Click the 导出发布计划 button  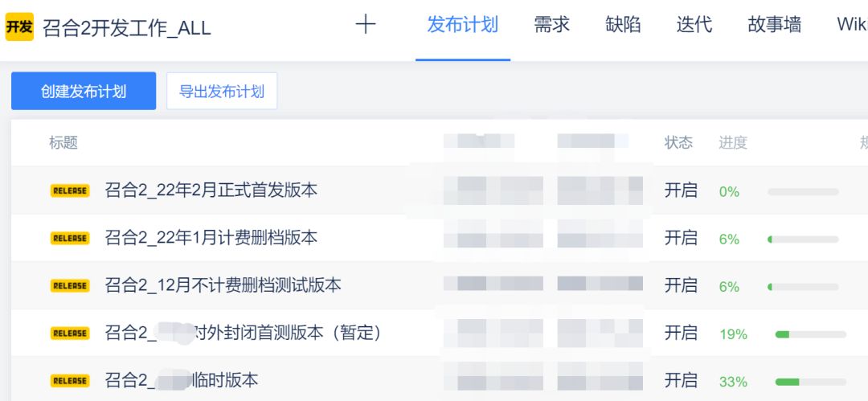coord(222,91)
